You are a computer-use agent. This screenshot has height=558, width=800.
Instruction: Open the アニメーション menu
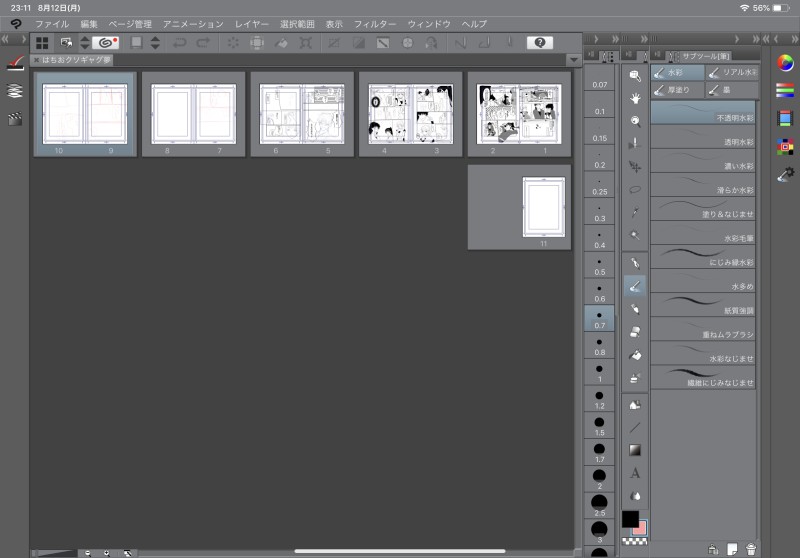click(193, 24)
